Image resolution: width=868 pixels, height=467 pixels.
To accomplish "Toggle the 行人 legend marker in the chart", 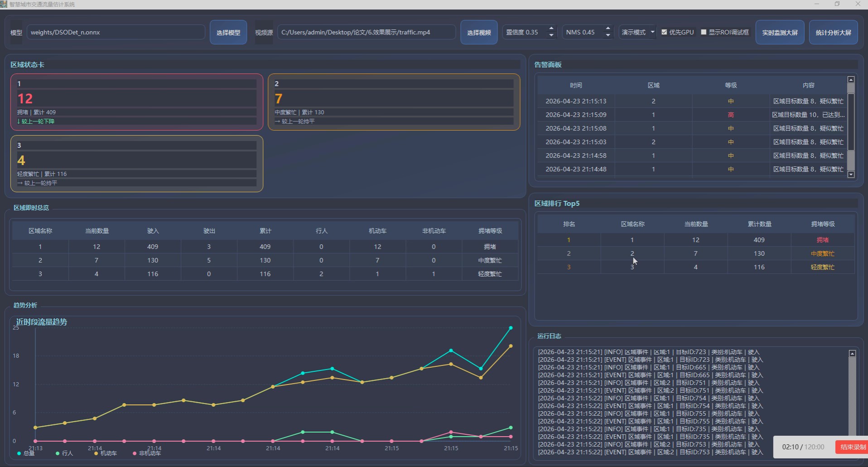I will pos(58,453).
